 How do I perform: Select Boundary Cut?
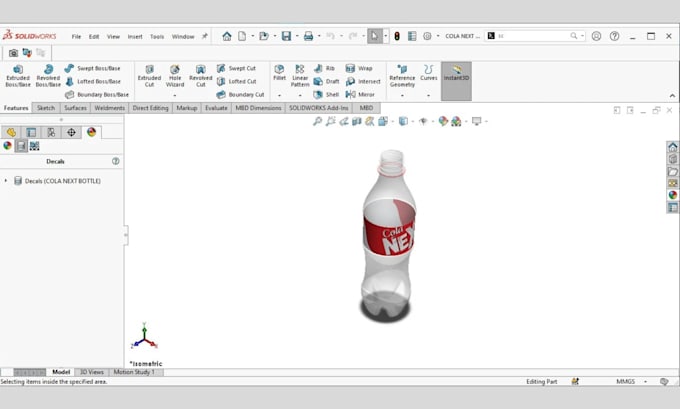tap(240, 95)
